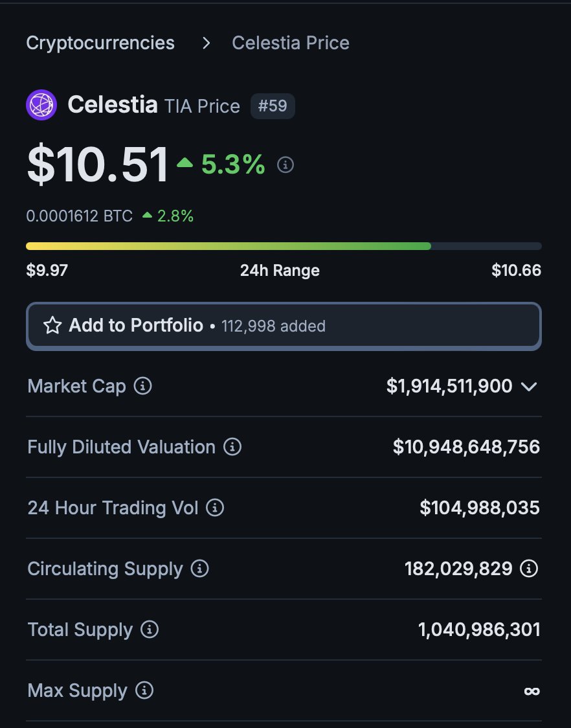Open the Cryptocurrencies breadcrumb link
Image resolution: width=571 pixels, height=728 pixels.
(x=100, y=43)
